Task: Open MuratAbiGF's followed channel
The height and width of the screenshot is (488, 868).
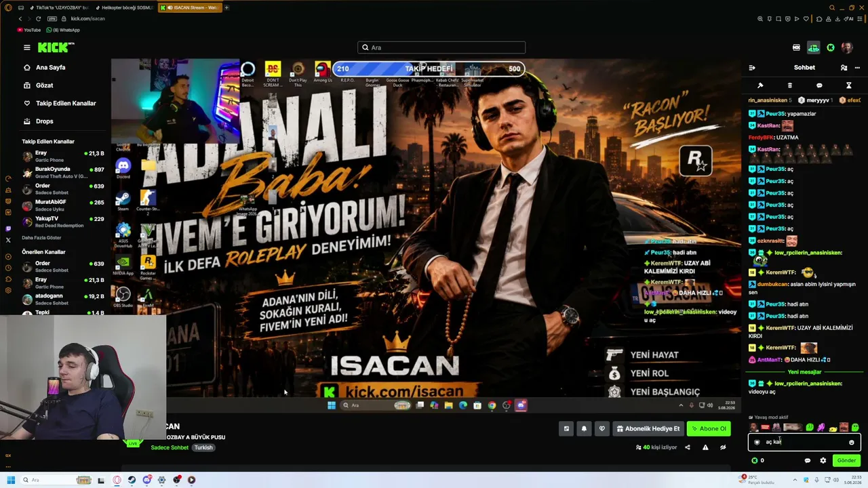Action: coord(63,205)
